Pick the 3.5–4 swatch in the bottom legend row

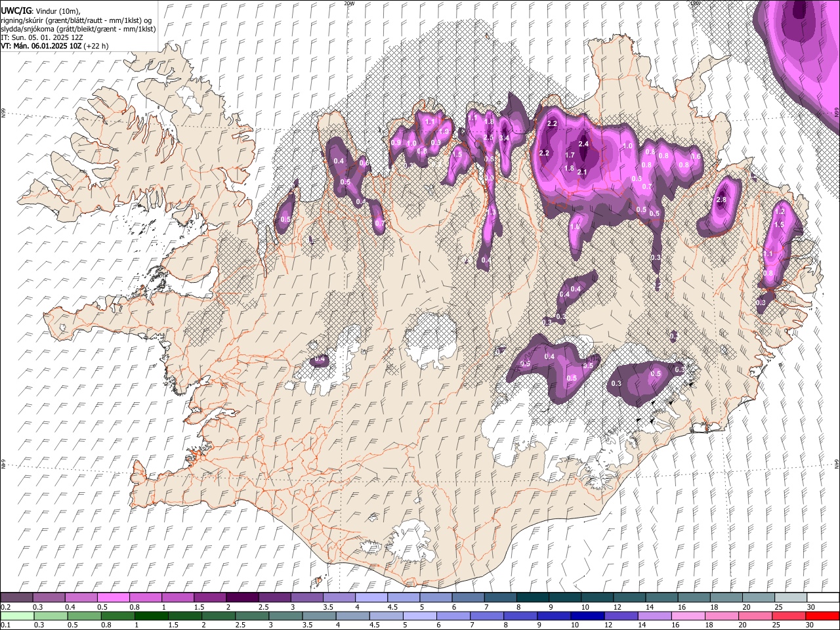[319, 616]
